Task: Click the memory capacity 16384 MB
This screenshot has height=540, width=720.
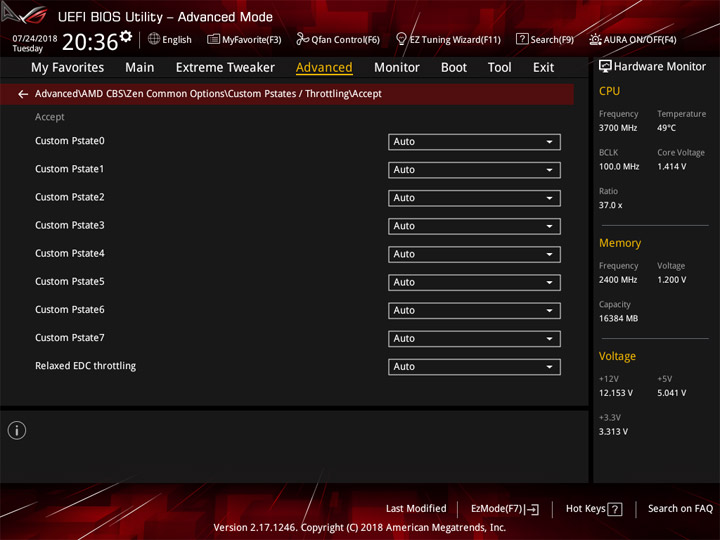Action: 618,319
